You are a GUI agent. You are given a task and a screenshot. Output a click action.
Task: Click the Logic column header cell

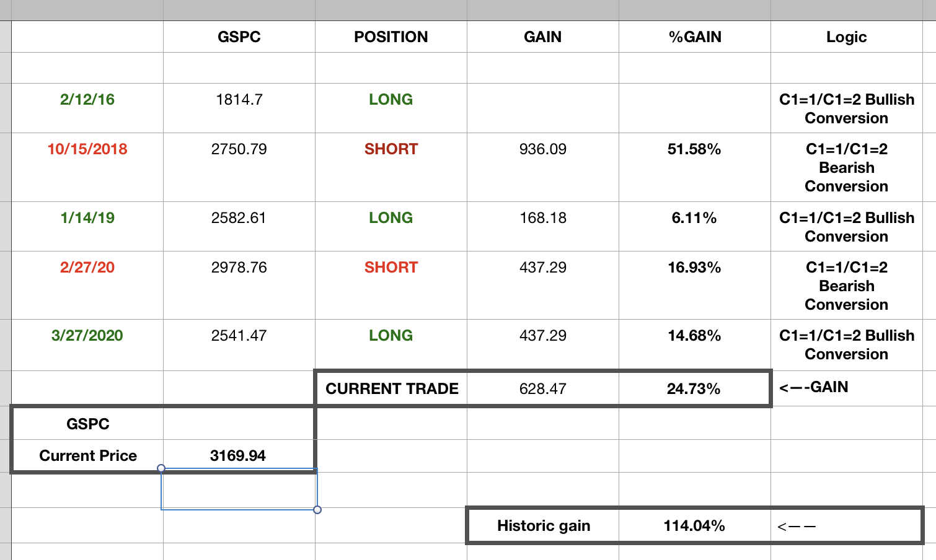pyautogui.click(x=846, y=37)
